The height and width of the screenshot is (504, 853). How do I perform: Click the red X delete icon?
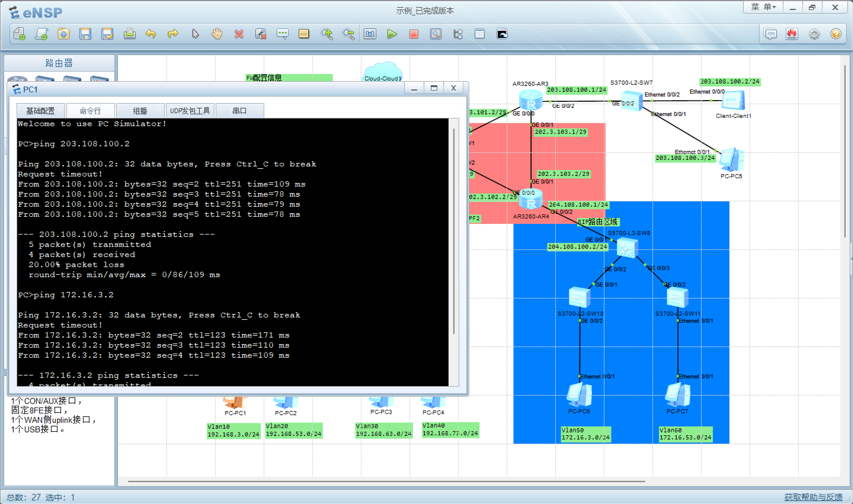pos(239,34)
